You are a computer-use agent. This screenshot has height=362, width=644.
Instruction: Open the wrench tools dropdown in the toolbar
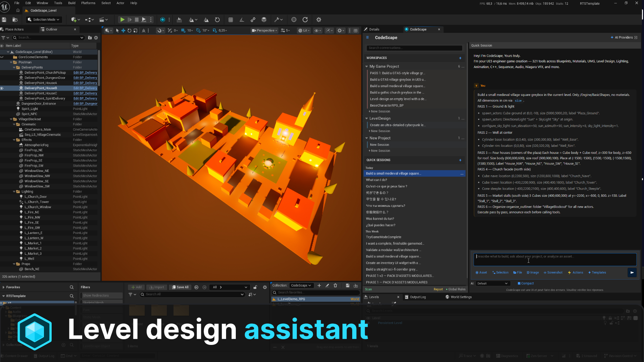tap(278, 20)
